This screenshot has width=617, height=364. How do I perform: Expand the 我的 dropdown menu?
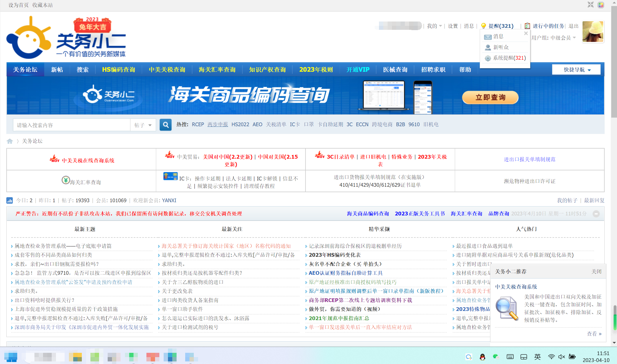pos(434,26)
